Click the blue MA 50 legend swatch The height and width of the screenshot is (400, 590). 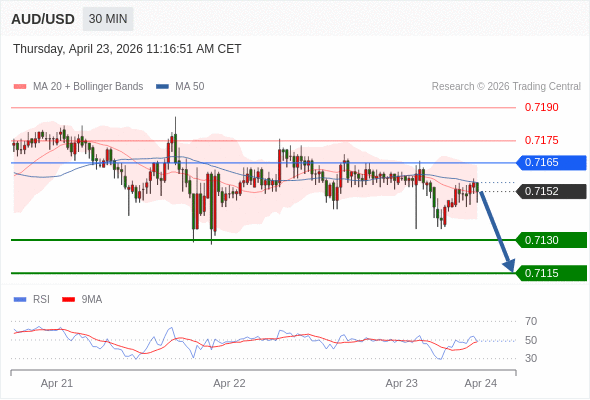(162, 87)
